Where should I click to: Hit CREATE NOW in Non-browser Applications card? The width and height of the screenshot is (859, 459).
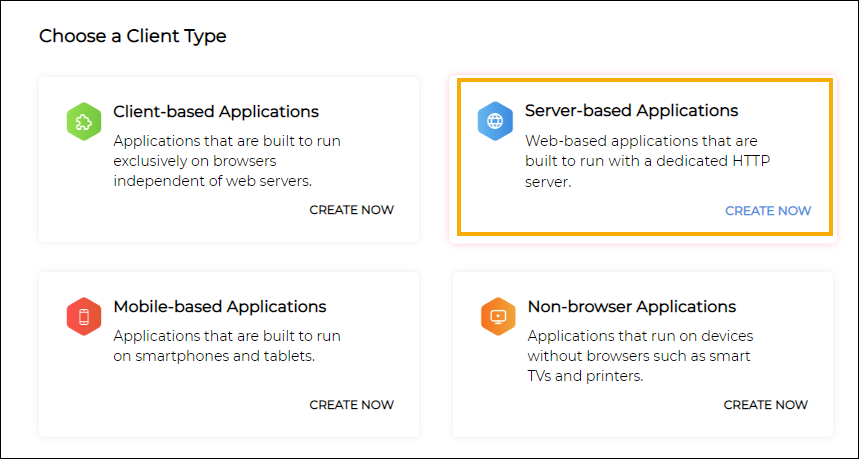766,405
